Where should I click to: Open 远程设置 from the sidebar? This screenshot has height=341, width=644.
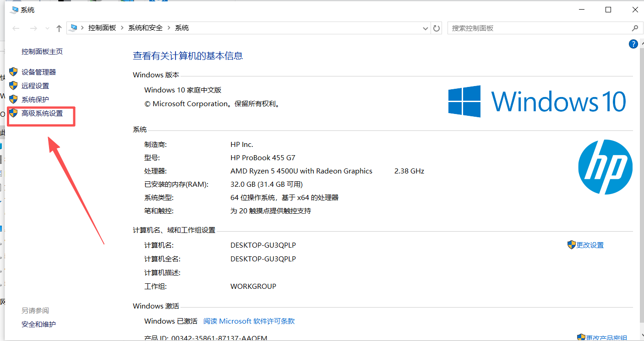[x=35, y=86]
